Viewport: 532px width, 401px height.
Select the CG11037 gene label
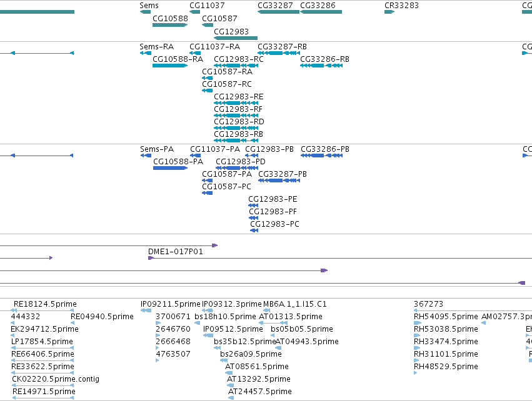[x=207, y=6]
